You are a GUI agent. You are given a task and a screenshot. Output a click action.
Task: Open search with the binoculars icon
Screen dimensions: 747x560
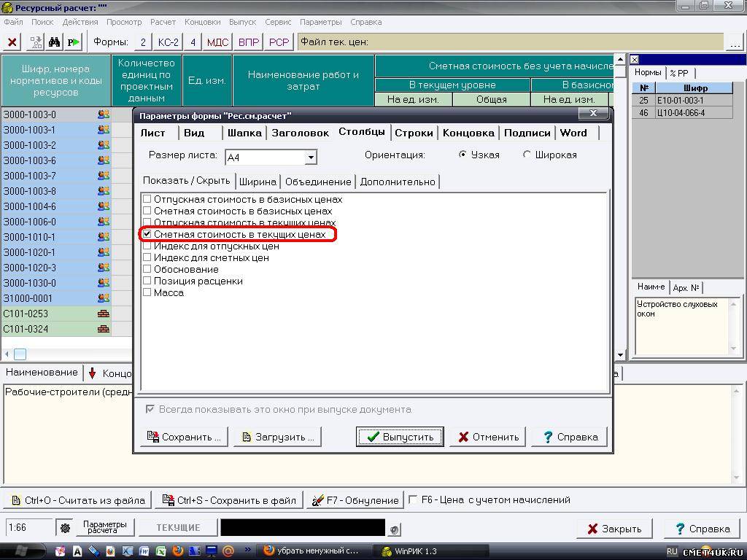coord(54,42)
